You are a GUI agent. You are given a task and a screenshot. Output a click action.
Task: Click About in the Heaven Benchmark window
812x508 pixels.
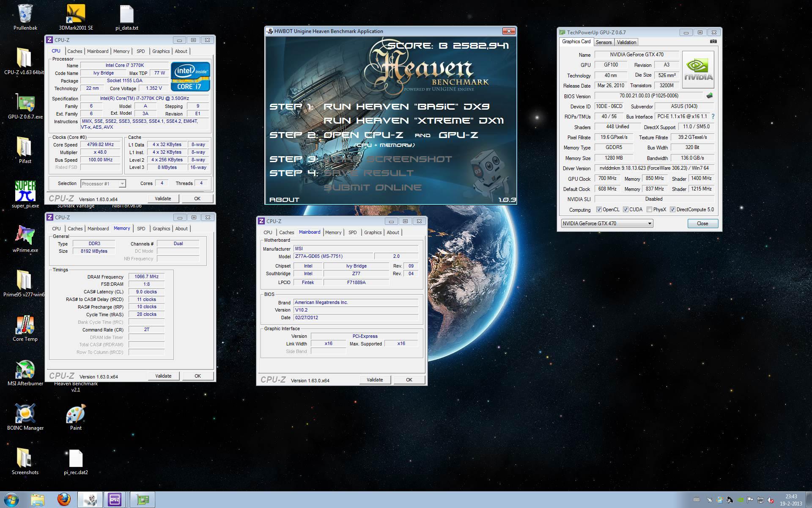coord(284,199)
